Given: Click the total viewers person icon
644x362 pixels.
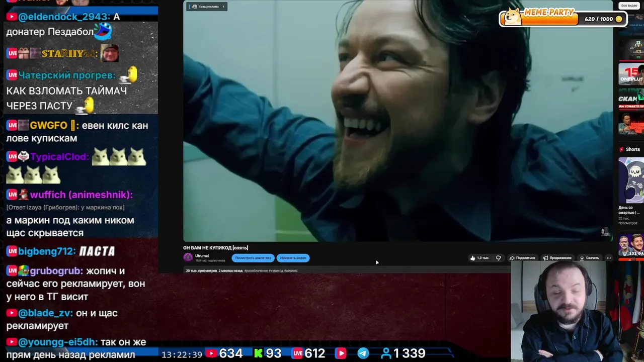Looking at the screenshot, I should pyautogui.click(x=386, y=353).
